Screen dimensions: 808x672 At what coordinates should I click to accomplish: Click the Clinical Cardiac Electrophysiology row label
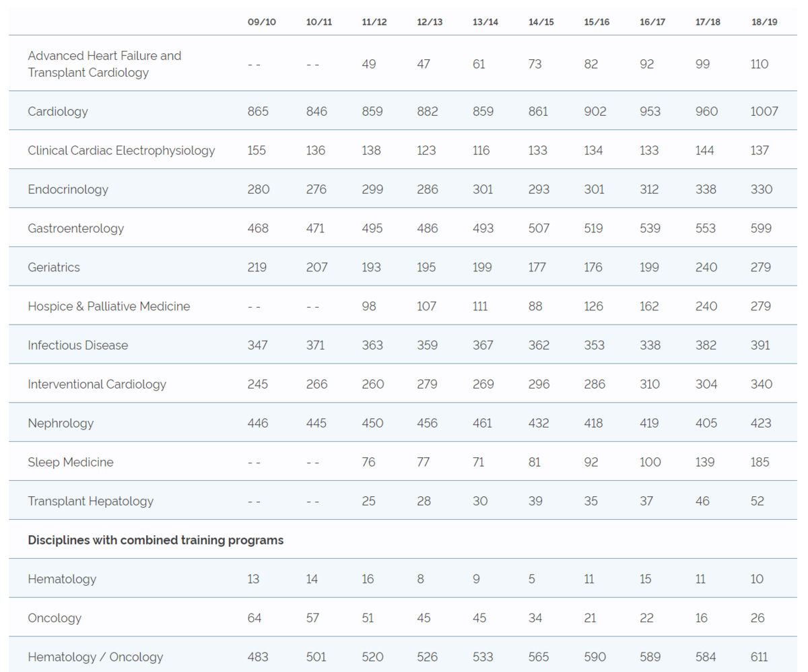[121, 150]
